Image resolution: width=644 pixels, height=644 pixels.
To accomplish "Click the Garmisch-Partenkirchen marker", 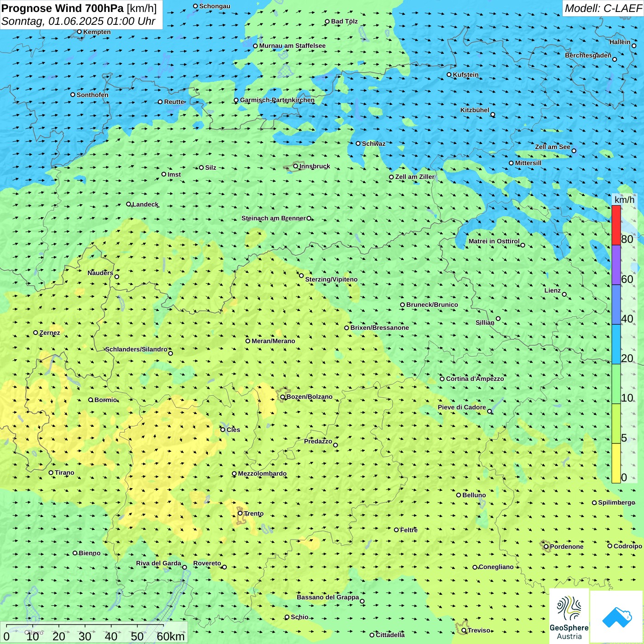I will [236, 100].
